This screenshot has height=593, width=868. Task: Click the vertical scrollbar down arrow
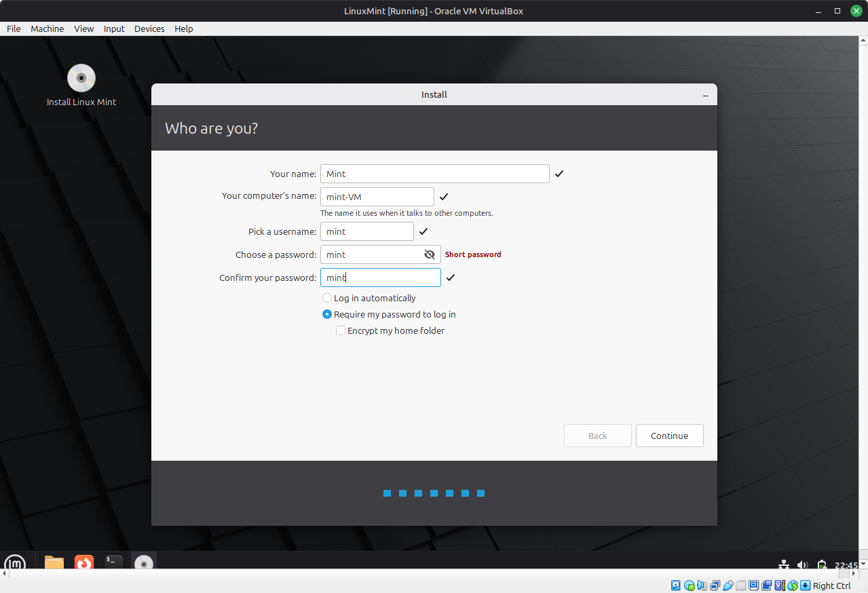(x=863, y=563)
